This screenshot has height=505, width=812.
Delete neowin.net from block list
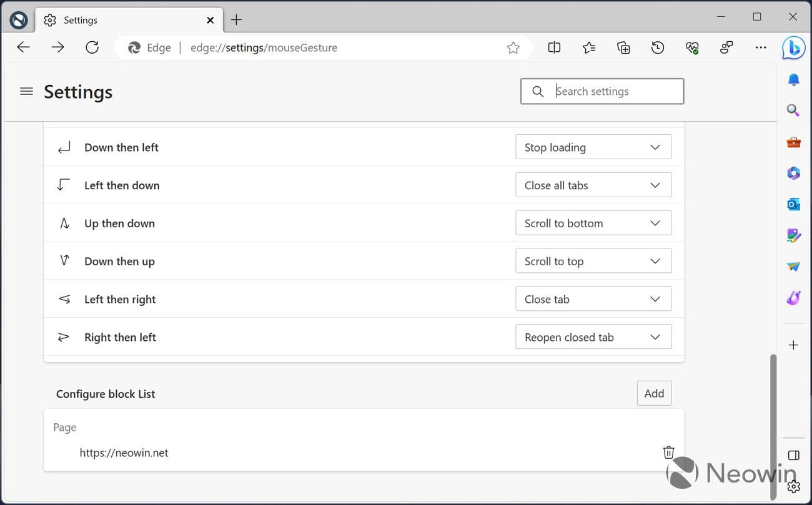[668, 453]
